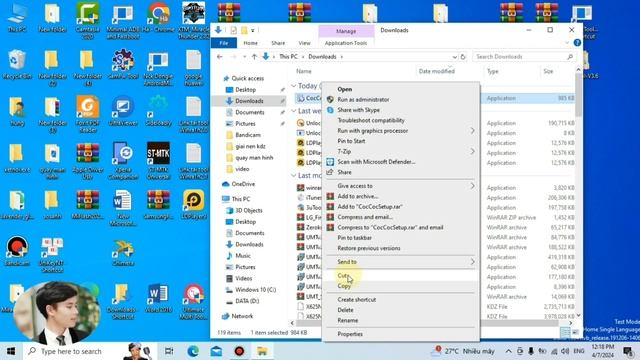Expand the Send to submenu
The image size is (640, 360).
472,262
